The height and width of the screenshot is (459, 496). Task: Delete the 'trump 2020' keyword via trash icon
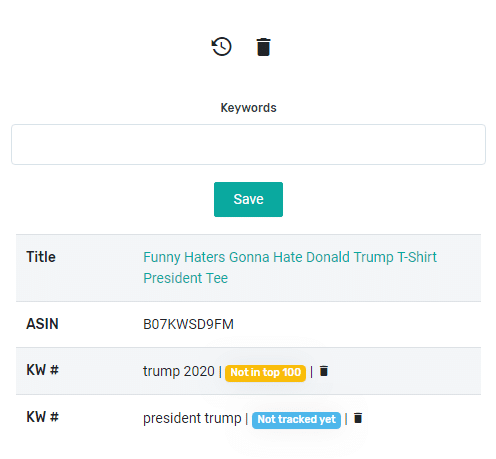click(x=324, y=371)
